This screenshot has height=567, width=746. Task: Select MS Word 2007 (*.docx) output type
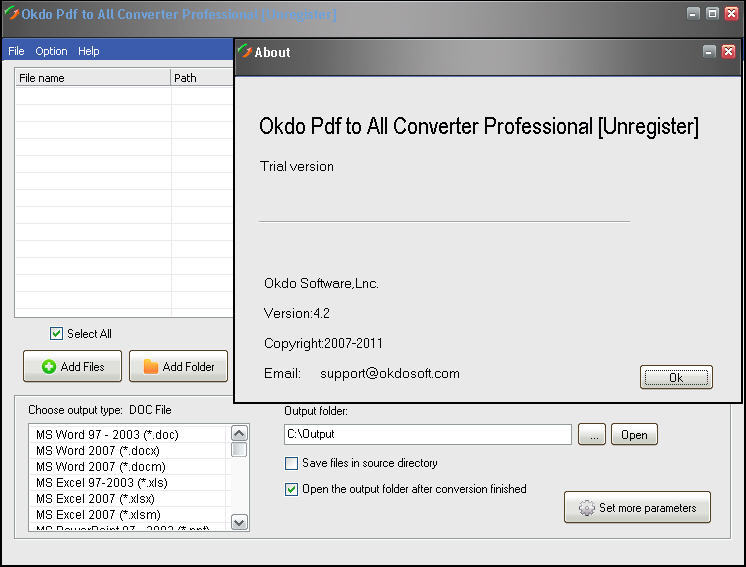(x=130, y=450)
